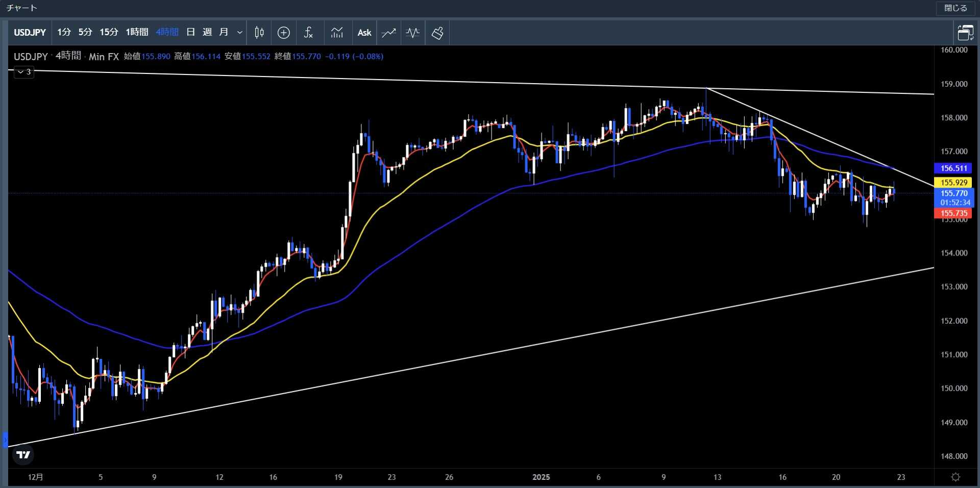Switch to 週 (weekly) timeframe

[x=207, y=33]
